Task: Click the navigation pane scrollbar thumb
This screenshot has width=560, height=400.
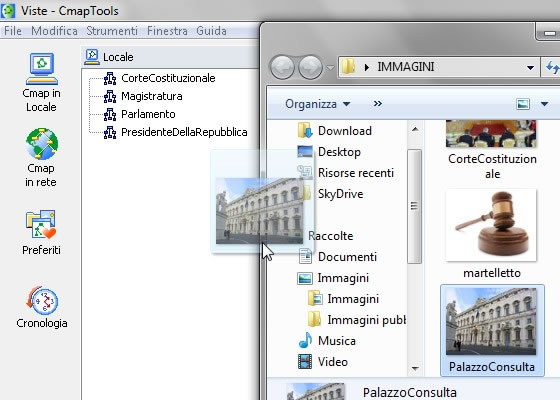Action: [414, 206]
